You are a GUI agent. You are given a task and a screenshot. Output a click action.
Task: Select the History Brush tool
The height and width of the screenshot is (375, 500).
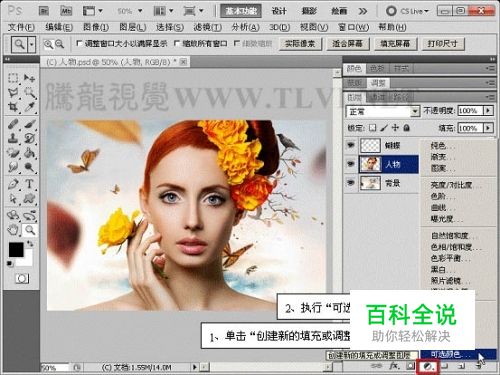coord(29,138)
